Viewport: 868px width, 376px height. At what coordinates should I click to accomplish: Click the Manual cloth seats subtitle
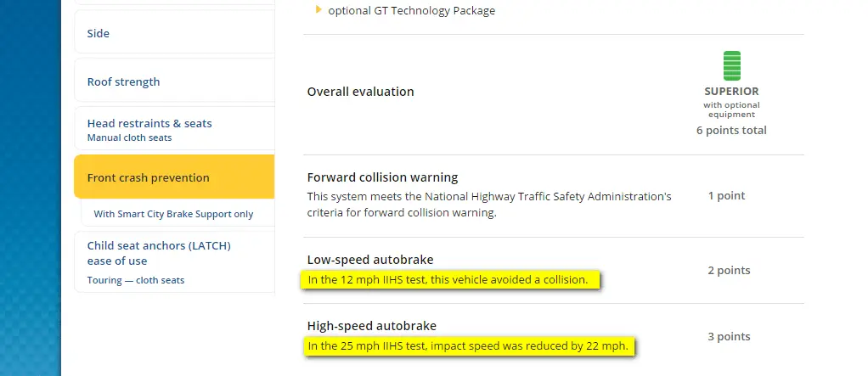pos(129,137)
